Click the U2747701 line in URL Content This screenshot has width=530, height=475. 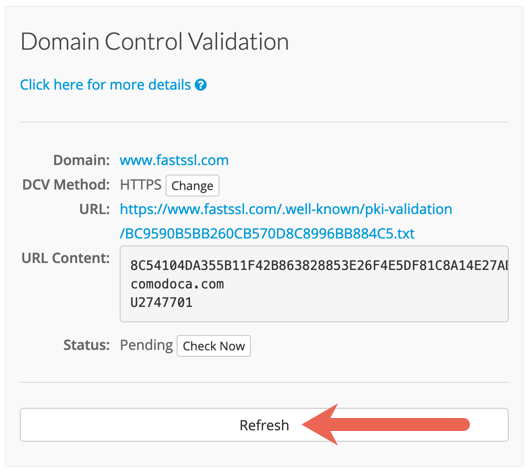[x=161, y=302]
